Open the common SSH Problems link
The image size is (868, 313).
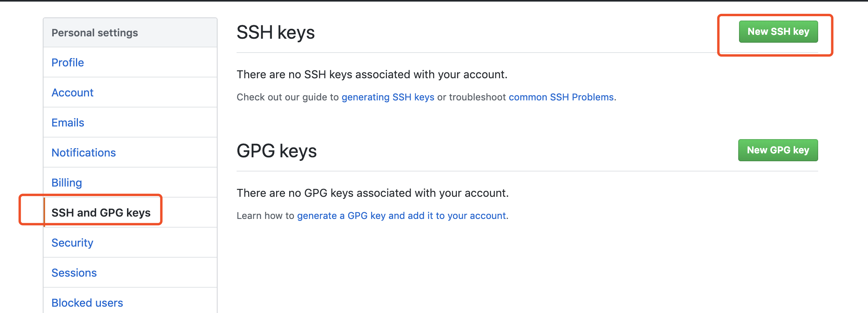(x=561, y=97)
